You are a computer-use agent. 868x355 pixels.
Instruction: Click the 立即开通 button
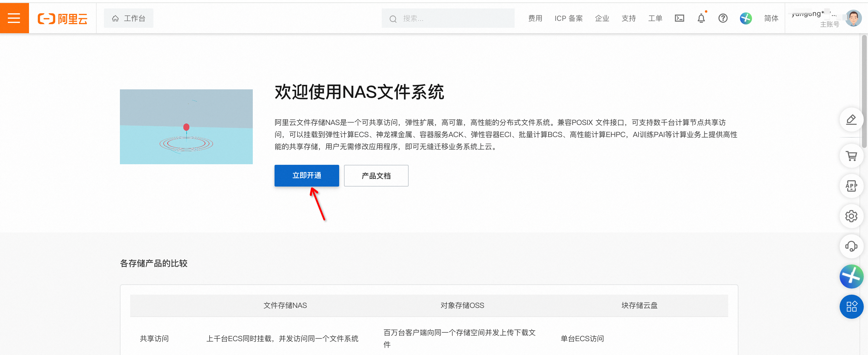point(307,175)
